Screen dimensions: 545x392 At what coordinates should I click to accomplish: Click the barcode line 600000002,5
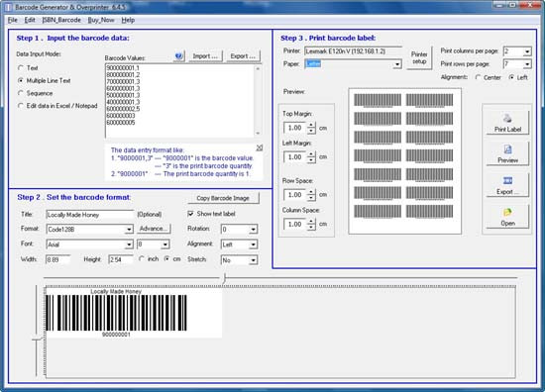tap(123, 109)
